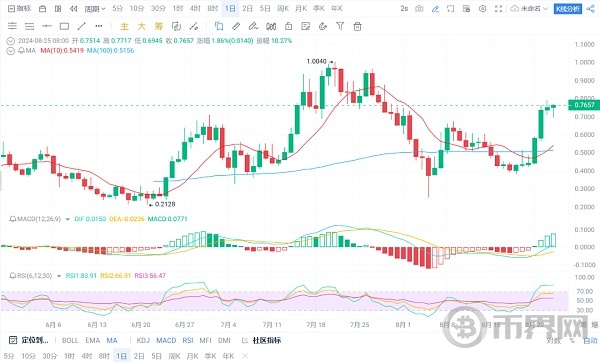Screen dimensions: 600x362
Task: Click the yellow 大 indicator button
Action: tap(142, 26)
